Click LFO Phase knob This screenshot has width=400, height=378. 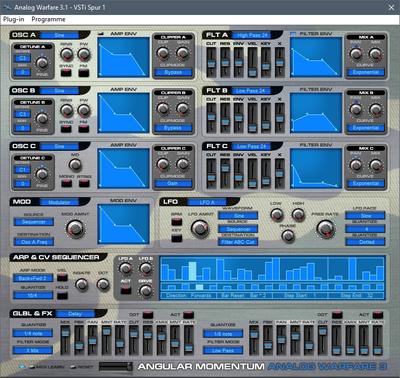(288, 236)
